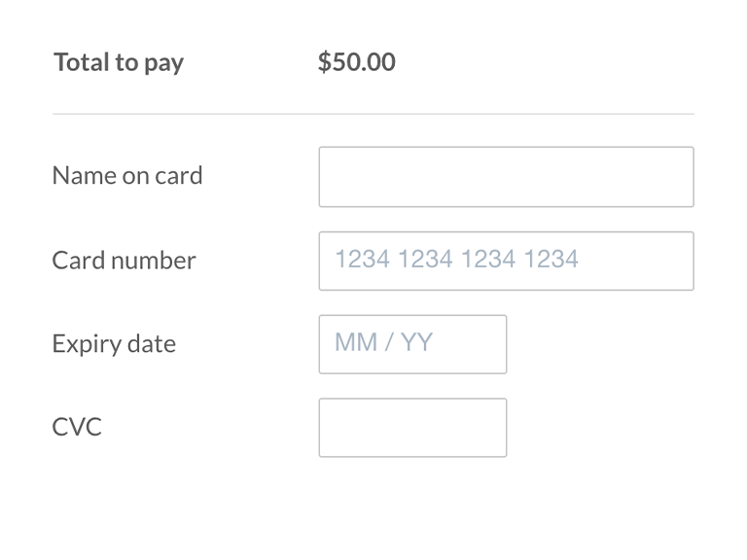Click the $50.00 total amount
This screenshot has height=560, width=747.
tap(356, 62)
